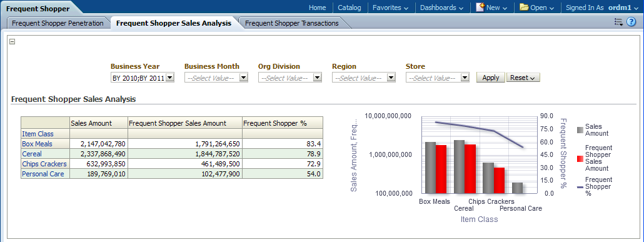Click the New menu icon
This screenshot has width=644, height=242.
(x=480, y=7)
